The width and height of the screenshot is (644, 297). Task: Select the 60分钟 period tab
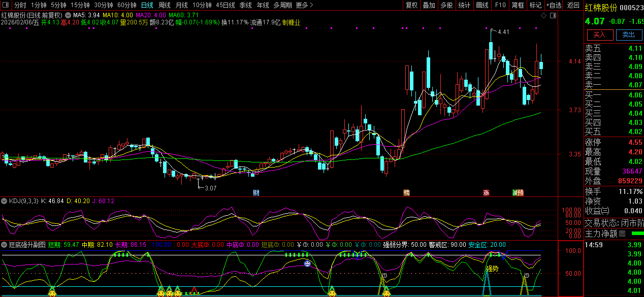coord(127,5)
